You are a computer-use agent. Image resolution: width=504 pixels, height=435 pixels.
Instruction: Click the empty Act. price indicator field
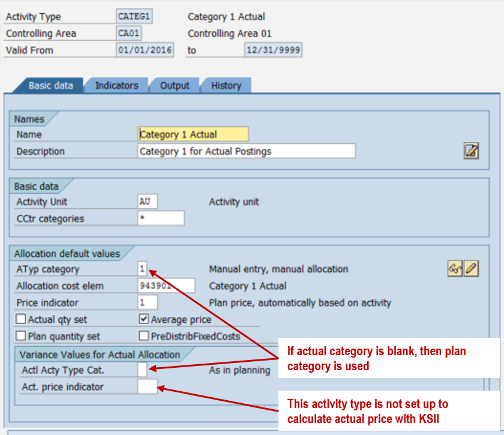[148, 387]
